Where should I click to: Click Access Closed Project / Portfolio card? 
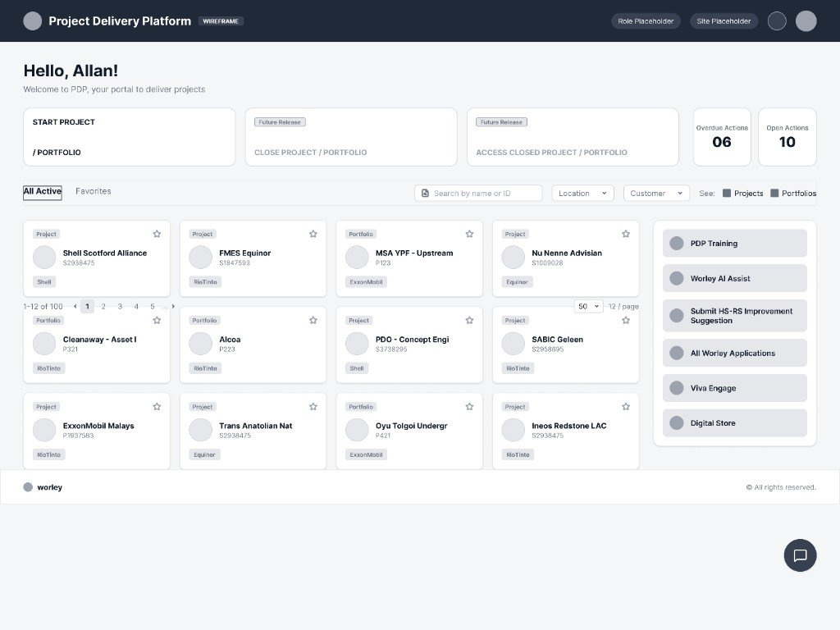pyautogui.click(x=573, y=137)
